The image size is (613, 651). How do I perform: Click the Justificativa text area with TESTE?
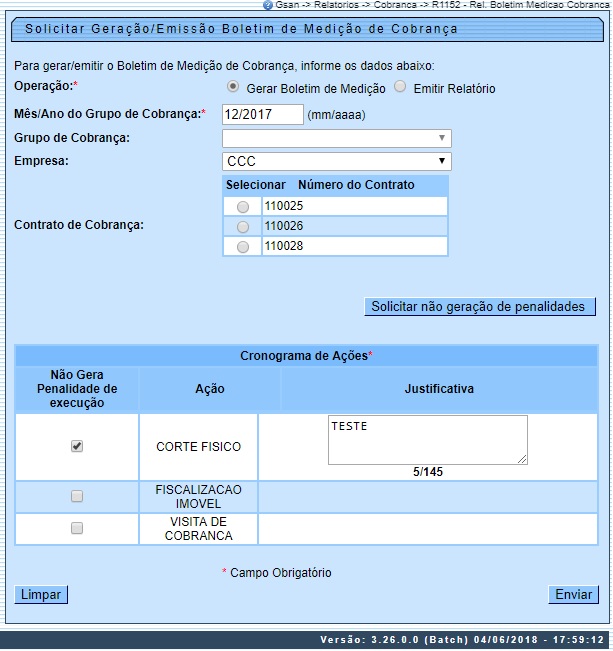(427, 439)
